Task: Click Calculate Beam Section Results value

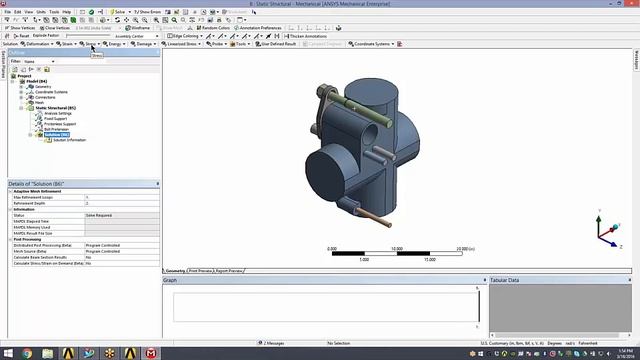Action: click(122, 258)
